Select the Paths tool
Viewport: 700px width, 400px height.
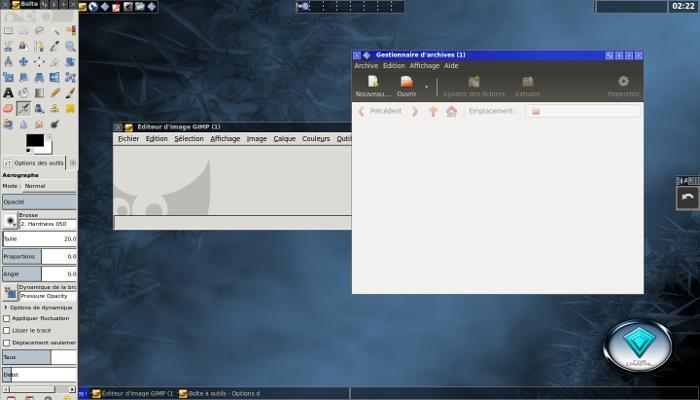point(39,46)
